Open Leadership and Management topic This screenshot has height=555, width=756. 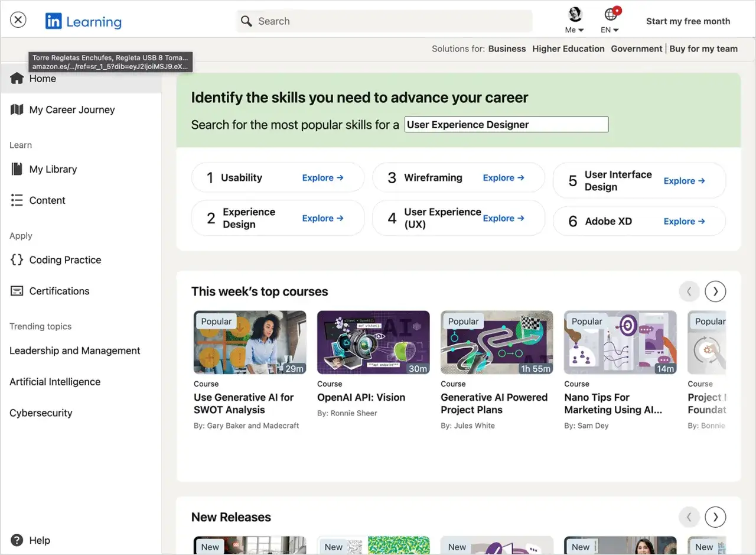[75, 350]
